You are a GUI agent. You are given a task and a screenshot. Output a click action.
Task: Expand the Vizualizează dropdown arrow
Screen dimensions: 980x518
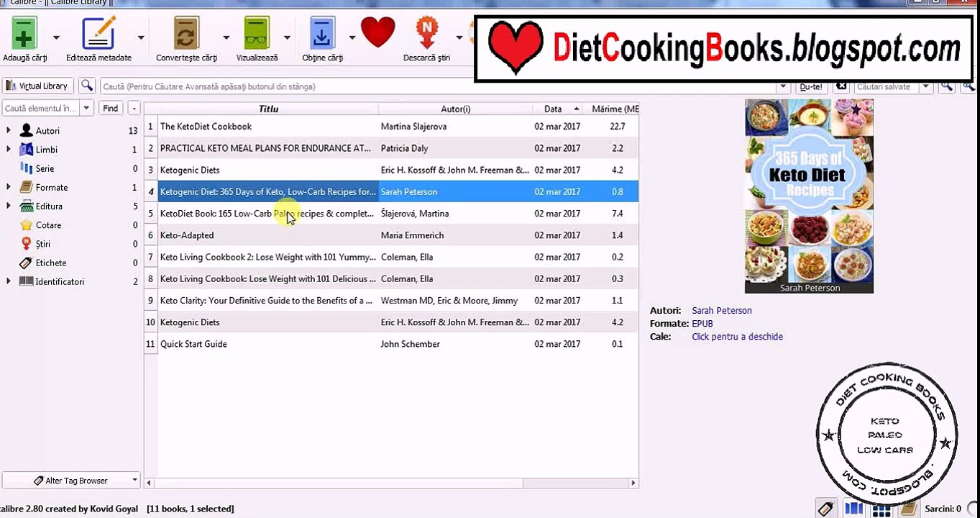click(287, 37)
